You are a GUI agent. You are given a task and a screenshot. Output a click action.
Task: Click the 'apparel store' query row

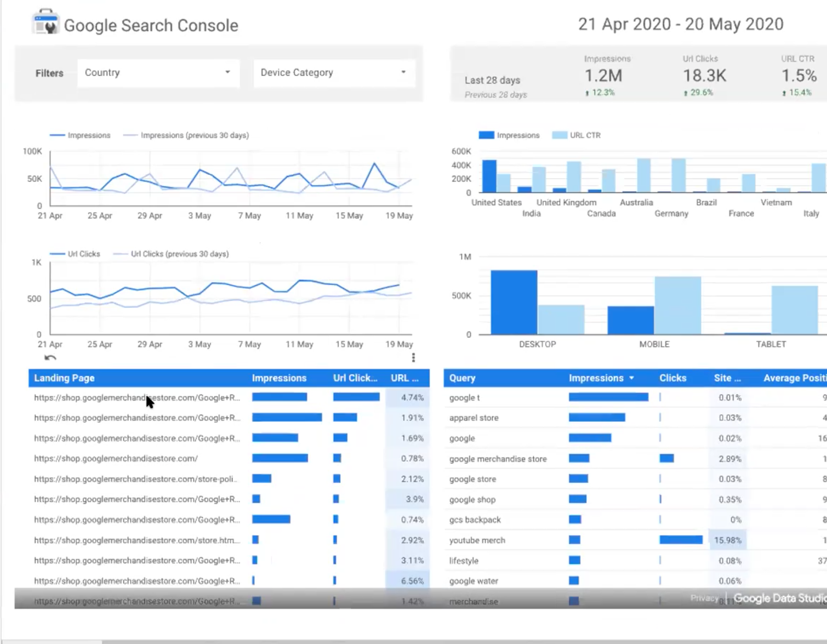click(635, 418)
